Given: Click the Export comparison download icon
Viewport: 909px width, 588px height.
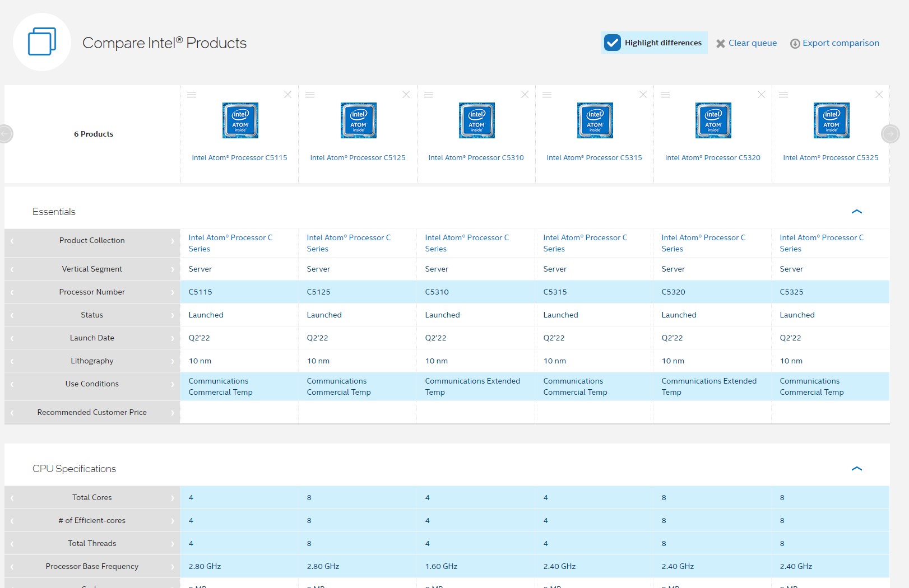Looking at the screenshot, I should coord(795,44).
